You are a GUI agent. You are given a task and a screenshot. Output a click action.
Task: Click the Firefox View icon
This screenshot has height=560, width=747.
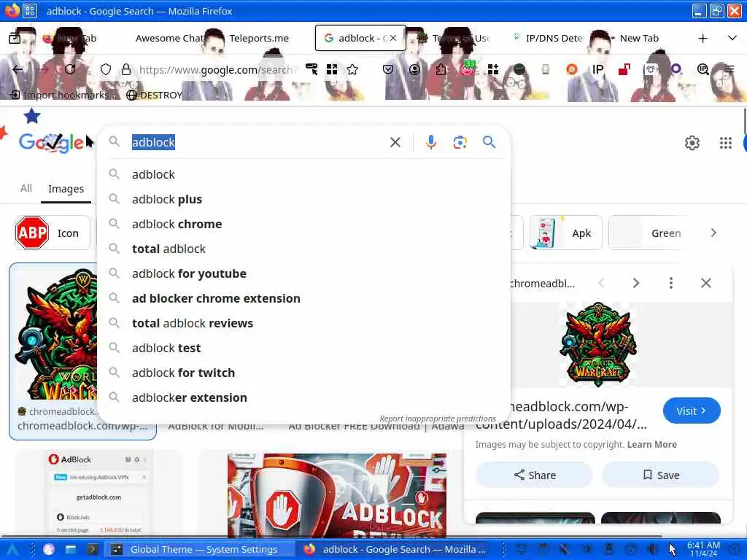point(15,38)
